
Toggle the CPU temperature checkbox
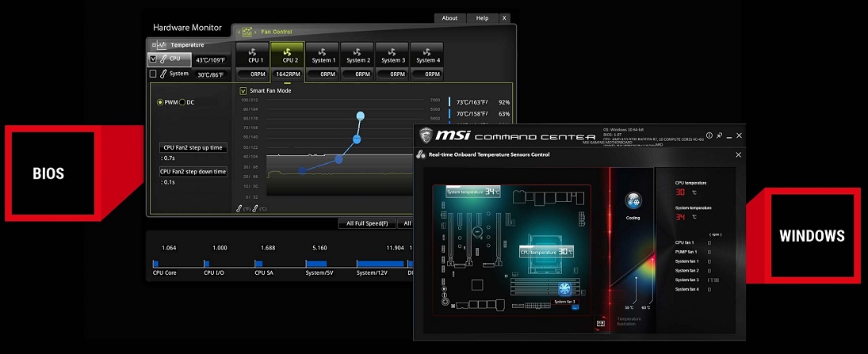click(x=153, y=59)
